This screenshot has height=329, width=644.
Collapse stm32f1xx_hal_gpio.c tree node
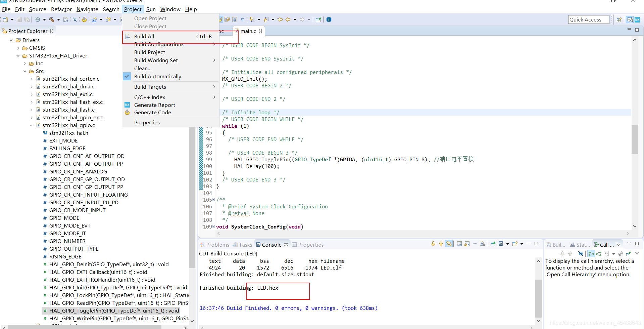[x=32, y=125]
